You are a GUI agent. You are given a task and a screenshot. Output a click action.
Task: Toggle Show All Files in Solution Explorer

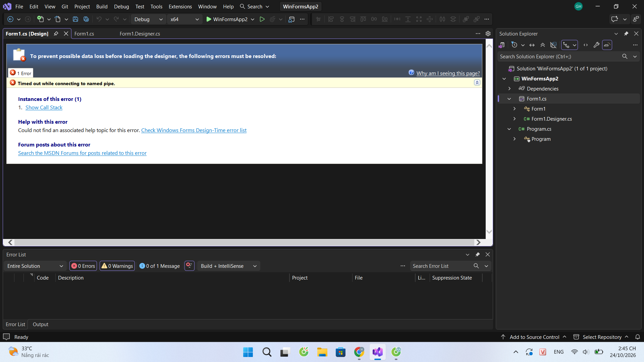[x=553, y=45]
